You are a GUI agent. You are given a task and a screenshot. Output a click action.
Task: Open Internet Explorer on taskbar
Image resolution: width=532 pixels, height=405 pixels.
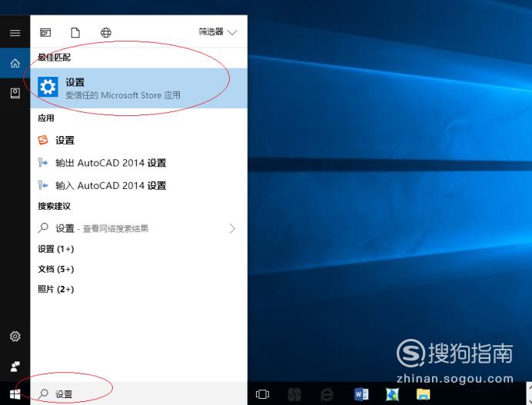click(x=328, y=394)
